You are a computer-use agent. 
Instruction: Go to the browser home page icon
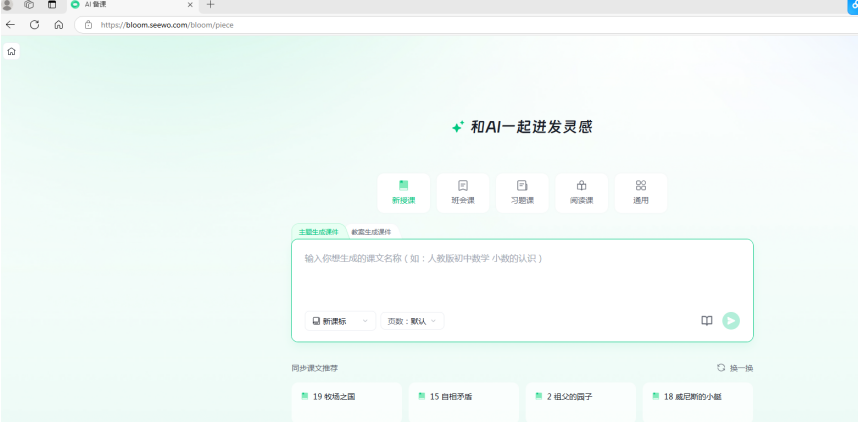tap(59, 24)
